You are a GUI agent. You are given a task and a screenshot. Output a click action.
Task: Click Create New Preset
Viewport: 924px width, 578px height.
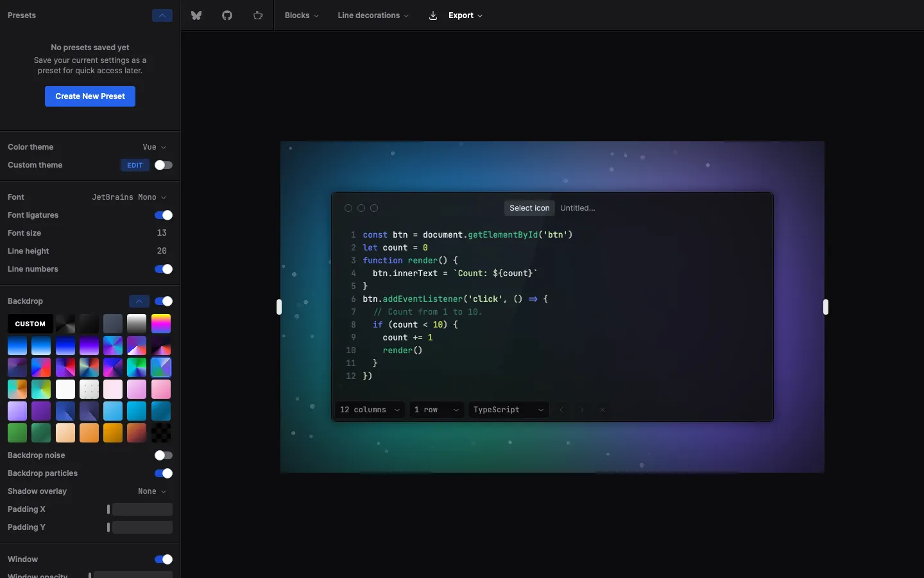coord(90,96)
